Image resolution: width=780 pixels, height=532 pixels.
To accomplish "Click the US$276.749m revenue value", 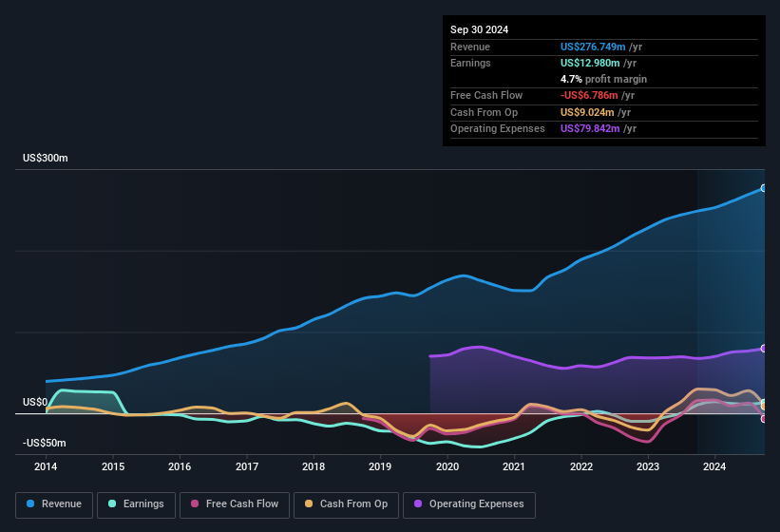I will point(593,47).
